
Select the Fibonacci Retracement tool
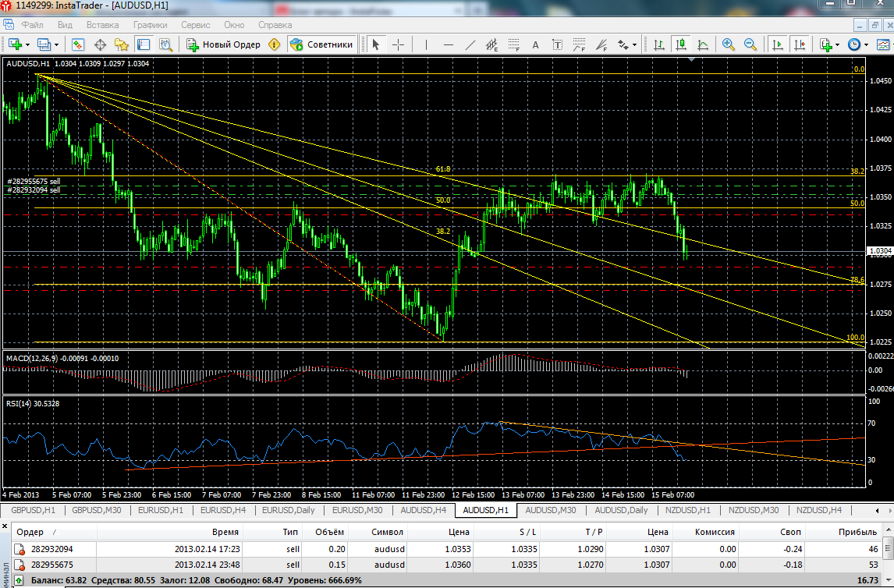click(514, 44)
